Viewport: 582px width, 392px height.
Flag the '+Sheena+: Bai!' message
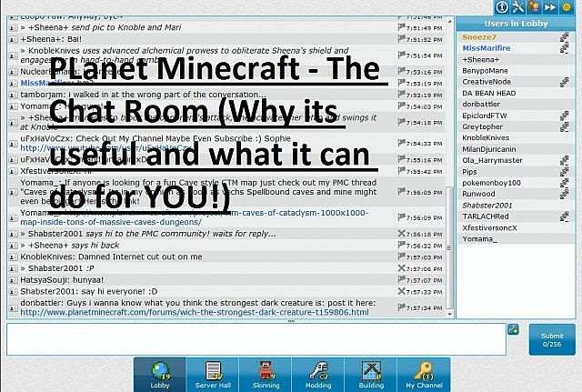[x=401, y=38]
